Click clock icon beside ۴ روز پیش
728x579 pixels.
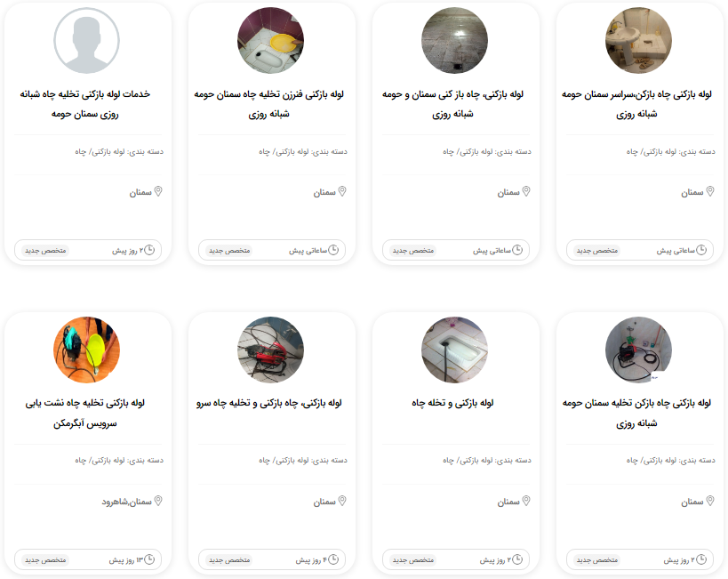point(333,559)
